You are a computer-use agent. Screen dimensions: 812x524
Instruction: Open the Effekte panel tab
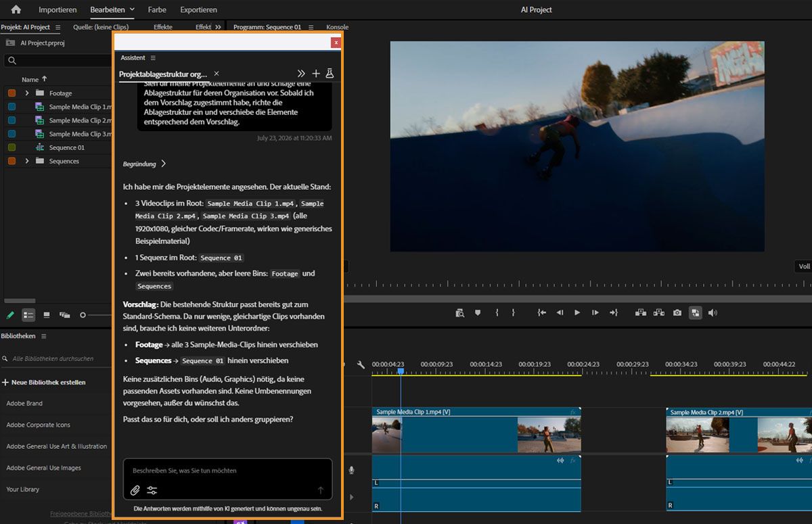point(163,27)
